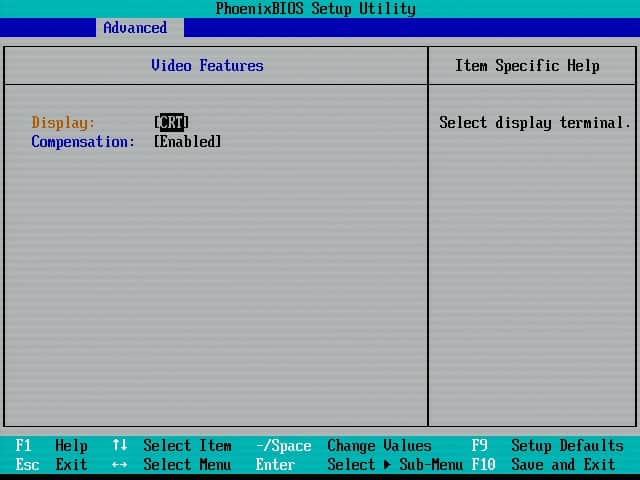Select the CRT display value
The width and height of the screenshot is (640, 480).
click(171, 122)
